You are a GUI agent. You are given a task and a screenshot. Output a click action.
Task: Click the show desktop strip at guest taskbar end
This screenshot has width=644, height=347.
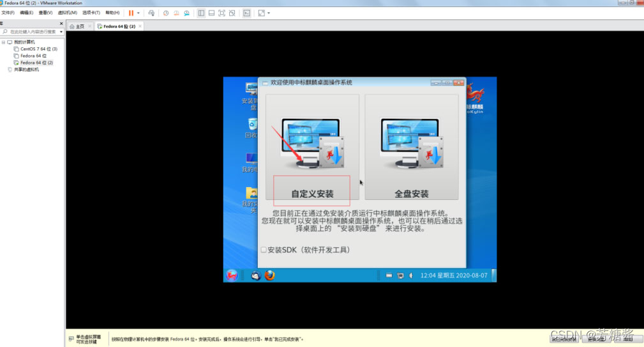(494, 275)
